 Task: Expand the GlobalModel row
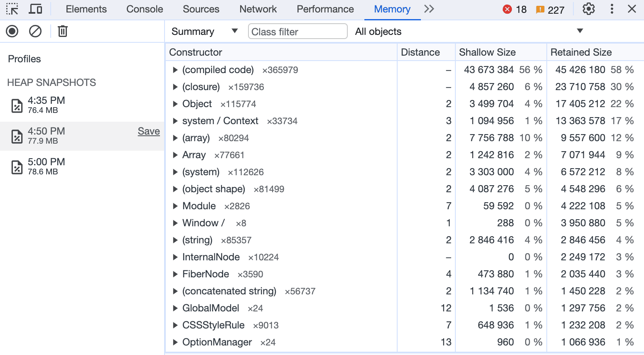tap(175, 308)
